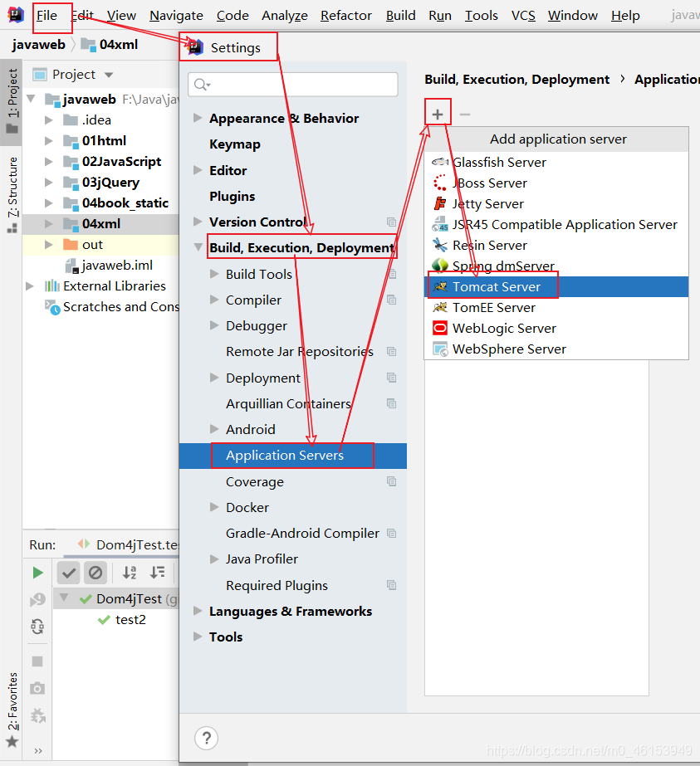Expand Languages & Frameworks settings
700x766 pixels.
click(198, 611)
